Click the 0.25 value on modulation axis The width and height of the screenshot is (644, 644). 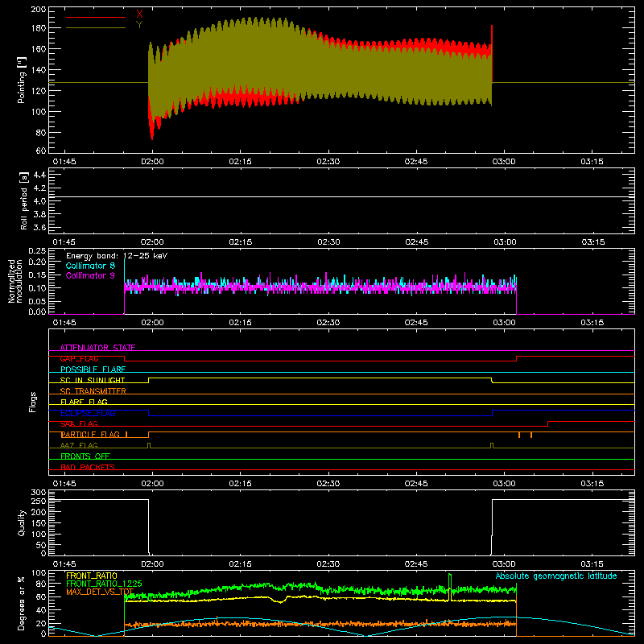[37, 251]
